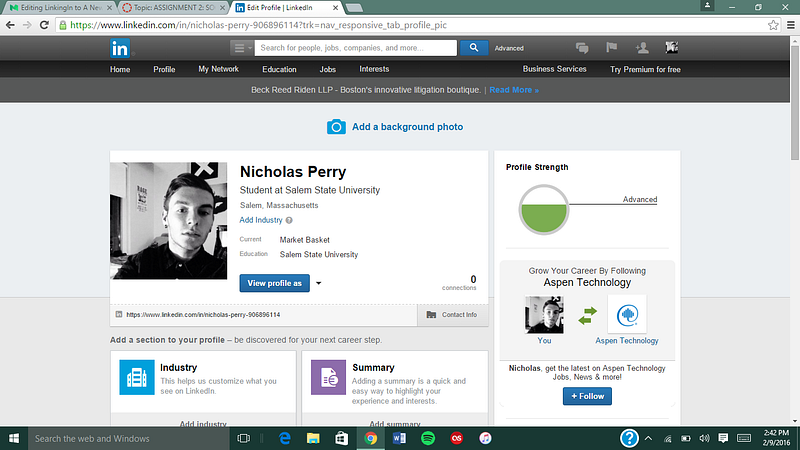Click the Aspen Technology company logo

coord(627,314)
